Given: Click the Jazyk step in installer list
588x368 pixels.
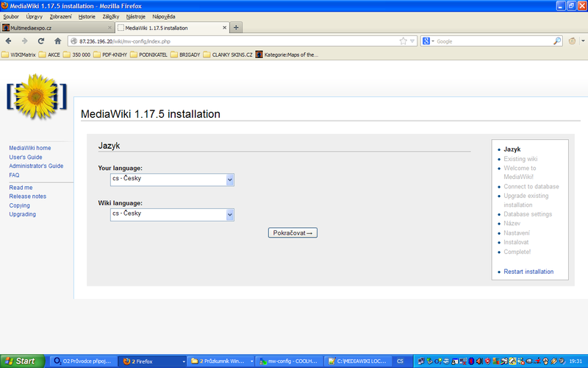Looking at the screenshot, I should (512, 149).
